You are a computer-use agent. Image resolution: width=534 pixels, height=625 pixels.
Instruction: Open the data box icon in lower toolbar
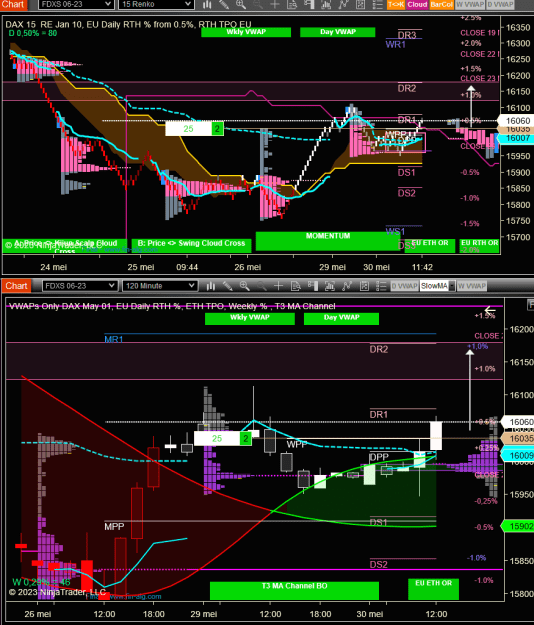click(296, 286)
